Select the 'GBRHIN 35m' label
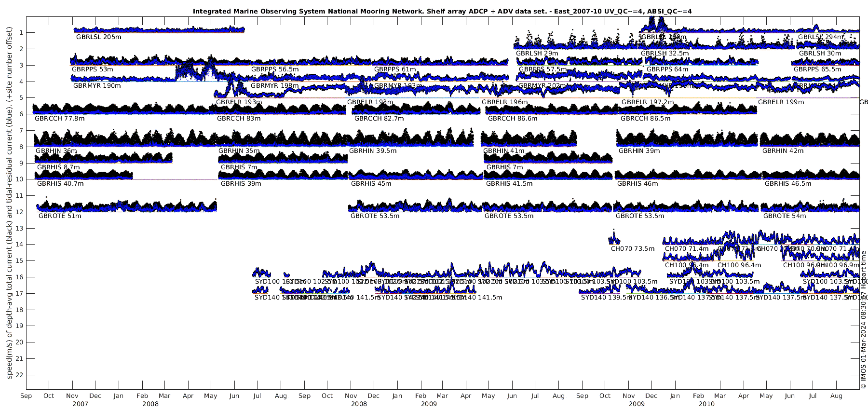The height and width of the screenshot is (410, 868). click(x=239, y=151)
